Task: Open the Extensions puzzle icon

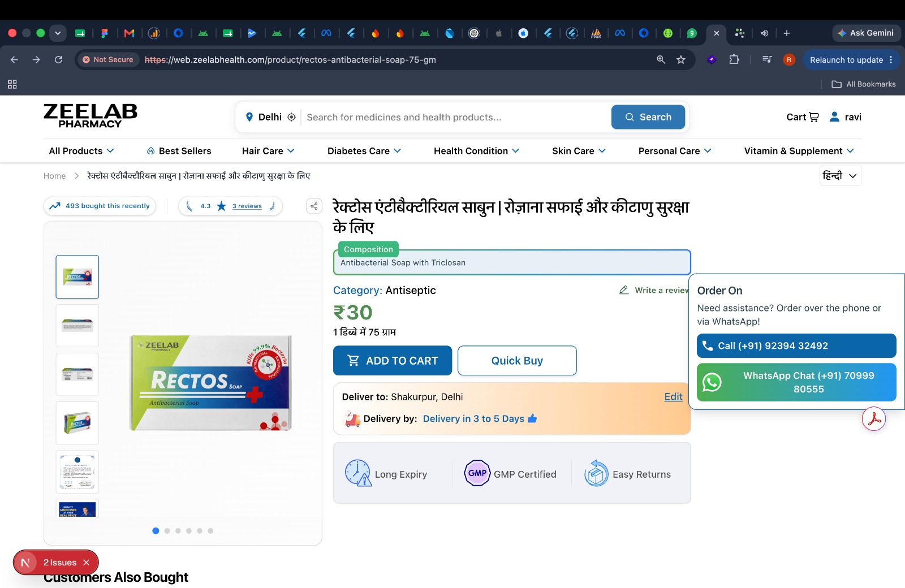Action: [734, 59]
